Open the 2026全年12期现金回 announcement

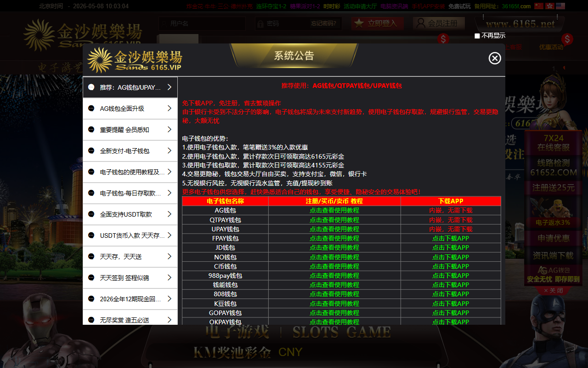coord(130,299)
